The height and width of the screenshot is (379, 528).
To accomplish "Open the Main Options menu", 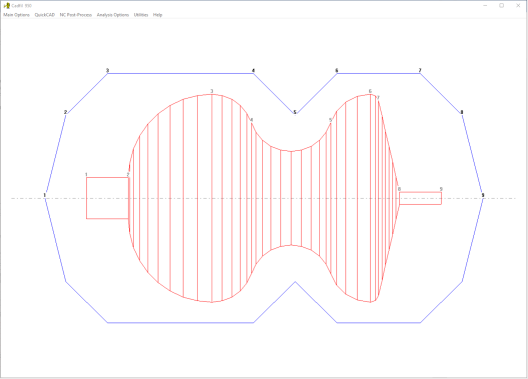I will pyautogui.click(x=16, y=15).
